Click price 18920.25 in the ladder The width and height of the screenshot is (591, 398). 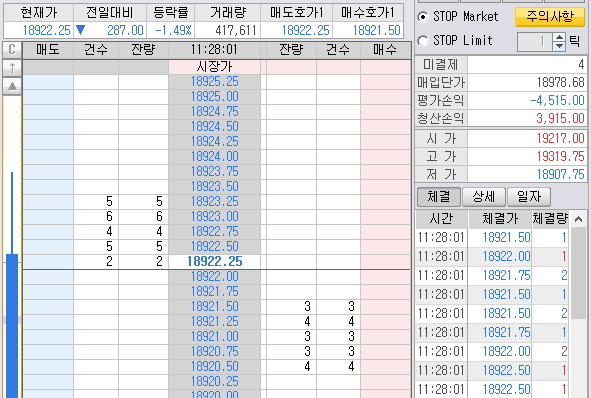(x=214, y=381)
